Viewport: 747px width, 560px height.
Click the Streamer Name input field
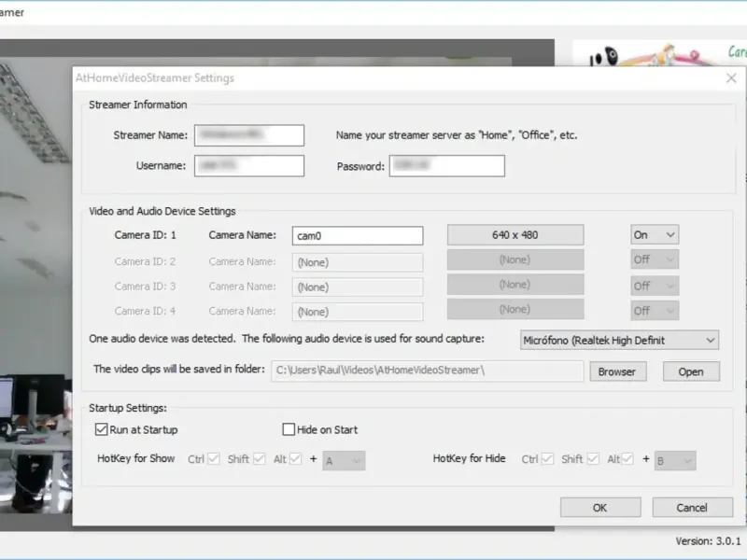(x=249, y=135)
